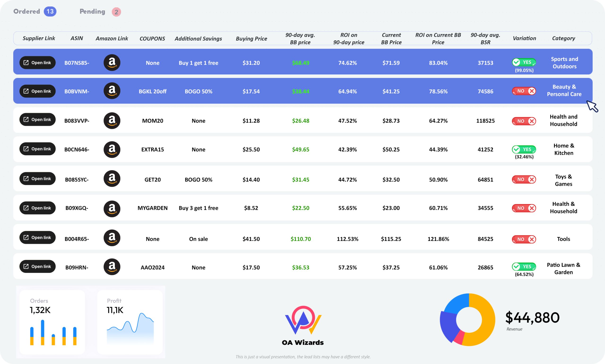The width and height of the screenshot is (605, 364).
Task: Toggle NO variation badge for B083VVP- row
Action: click(524, 121)
